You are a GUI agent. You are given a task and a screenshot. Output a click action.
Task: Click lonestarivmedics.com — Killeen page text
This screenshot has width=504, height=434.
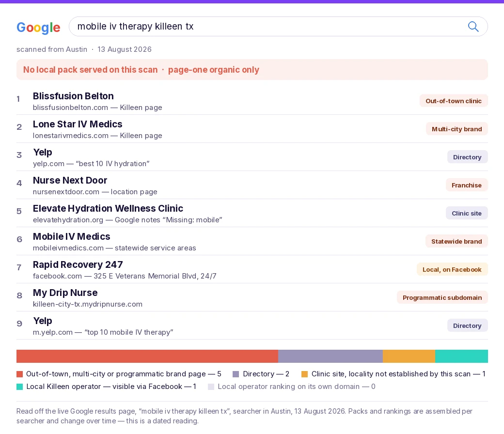tap(97, 136)
